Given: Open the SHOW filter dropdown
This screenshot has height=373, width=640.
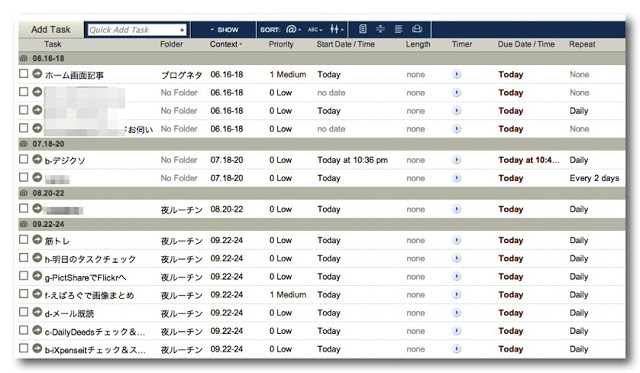Looking at the screenshot, I should click(224, 30).
